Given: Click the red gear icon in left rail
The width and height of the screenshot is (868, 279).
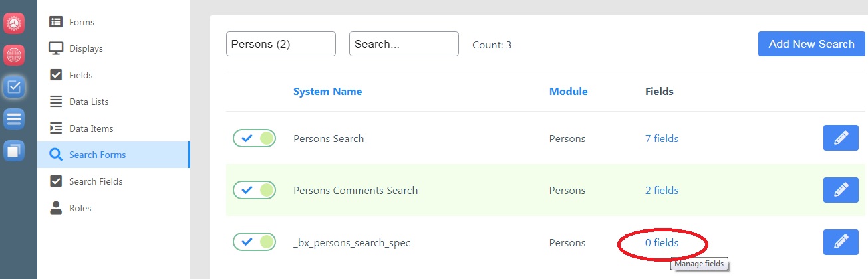Looking at the screenshot, I should (x=14, y=23).
